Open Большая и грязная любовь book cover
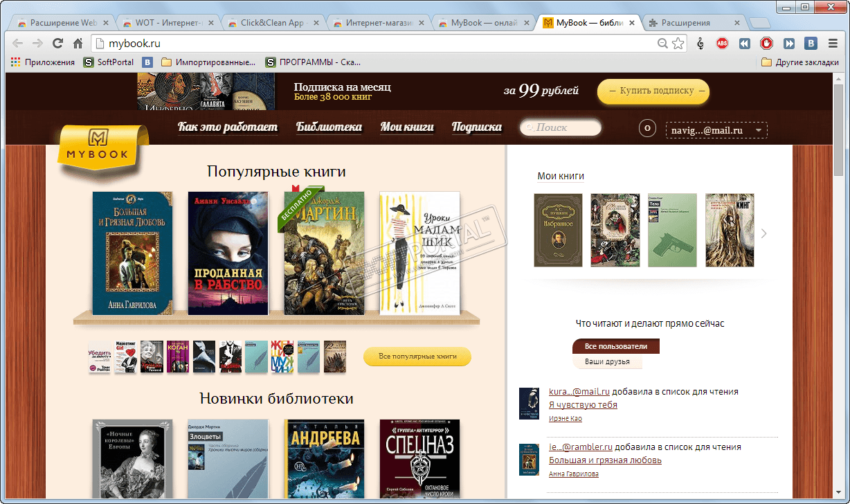 point(133,253)
